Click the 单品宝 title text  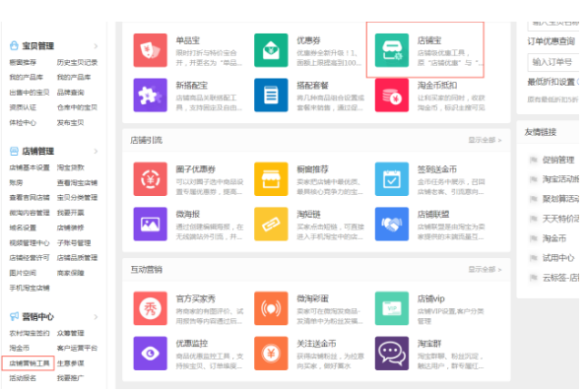(x=187, y=40)
